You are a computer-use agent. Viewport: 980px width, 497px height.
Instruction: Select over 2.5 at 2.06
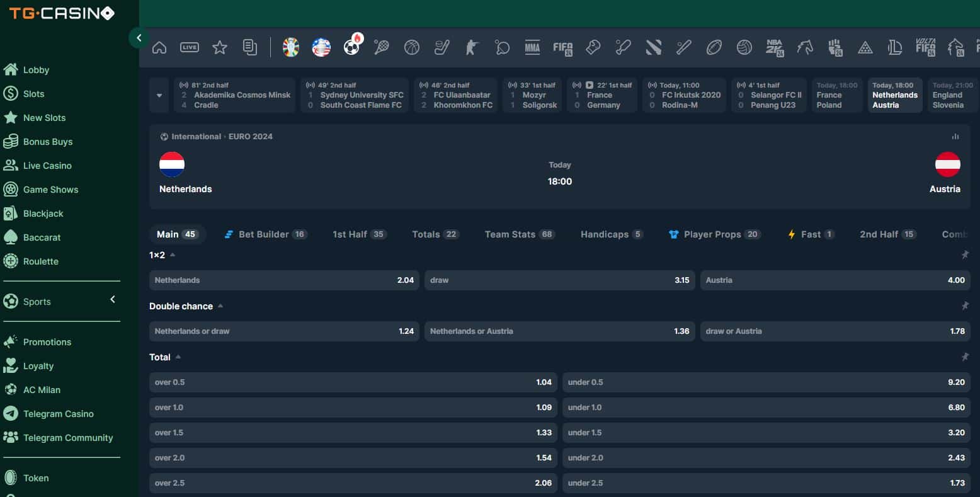353,483
